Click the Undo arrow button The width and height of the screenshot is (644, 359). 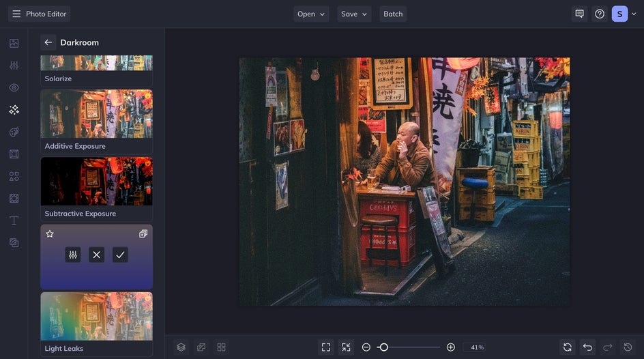pos(587,347)
